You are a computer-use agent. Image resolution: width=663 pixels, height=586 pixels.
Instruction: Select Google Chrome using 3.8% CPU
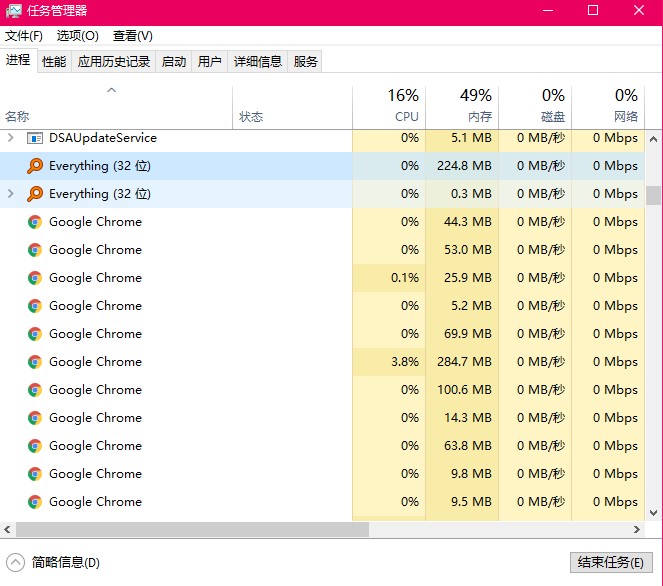tap(96, 362)
